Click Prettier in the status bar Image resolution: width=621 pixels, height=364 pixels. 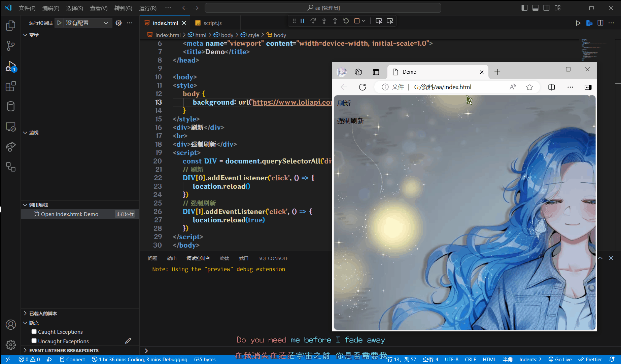[590, 359]
